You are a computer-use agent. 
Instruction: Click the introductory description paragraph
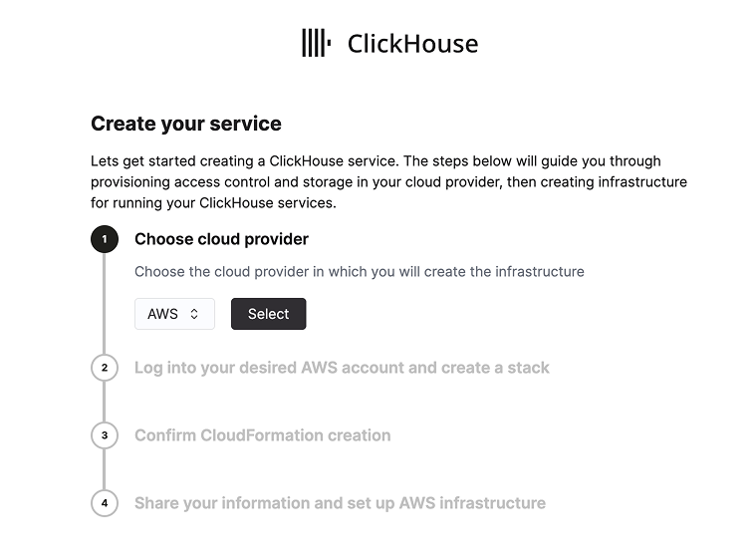pos(388,181)
